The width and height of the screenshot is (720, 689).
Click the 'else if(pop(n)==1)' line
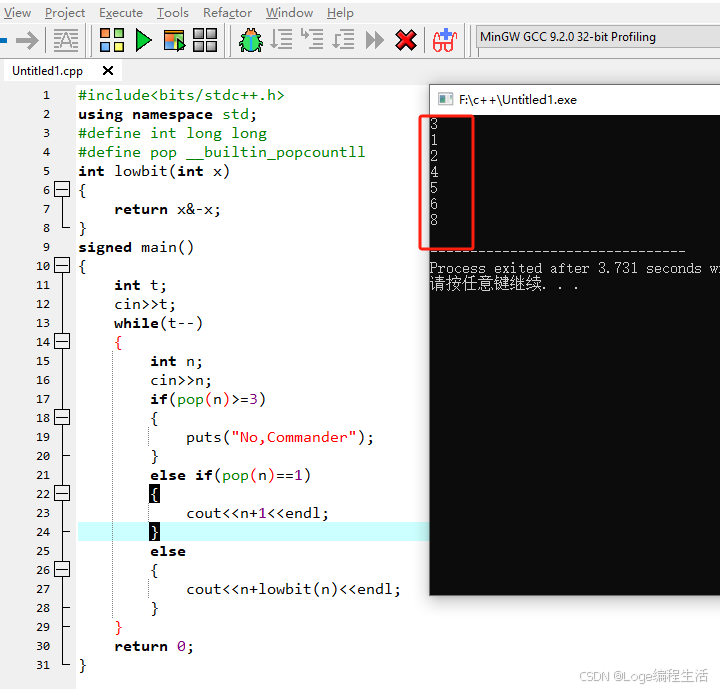(231, 475)
